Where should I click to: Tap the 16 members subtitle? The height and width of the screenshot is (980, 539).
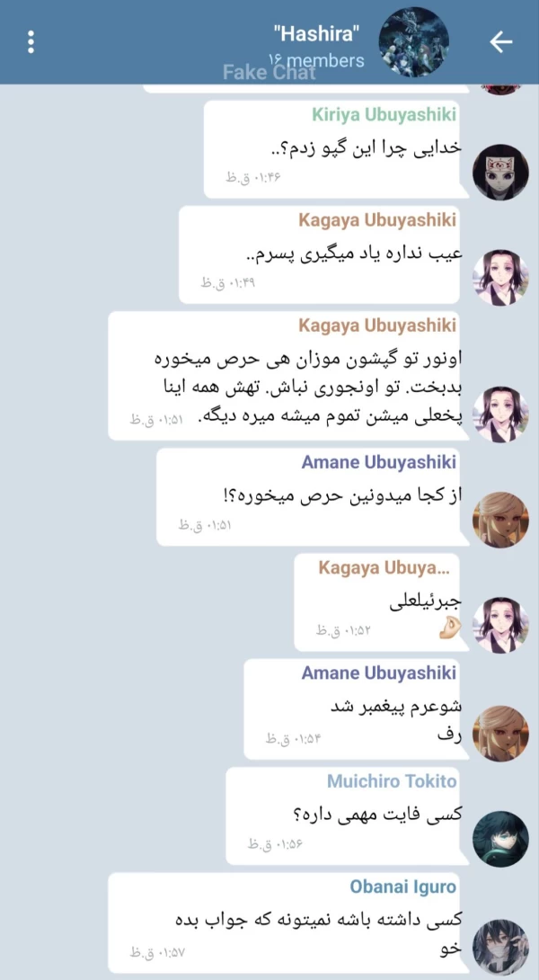(316, 60)
